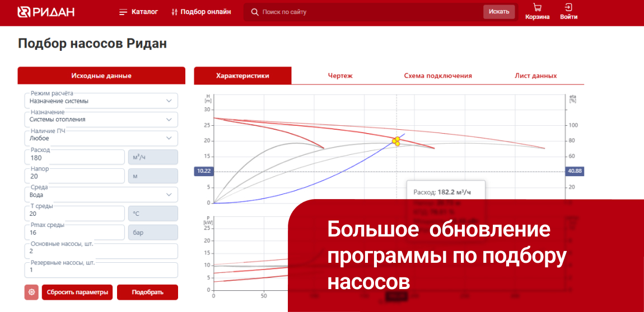This screenshot has width=644, height=312.
Task: Open the Корзина shopping cart
Action: pyautogui.click(x=537, y=12)
